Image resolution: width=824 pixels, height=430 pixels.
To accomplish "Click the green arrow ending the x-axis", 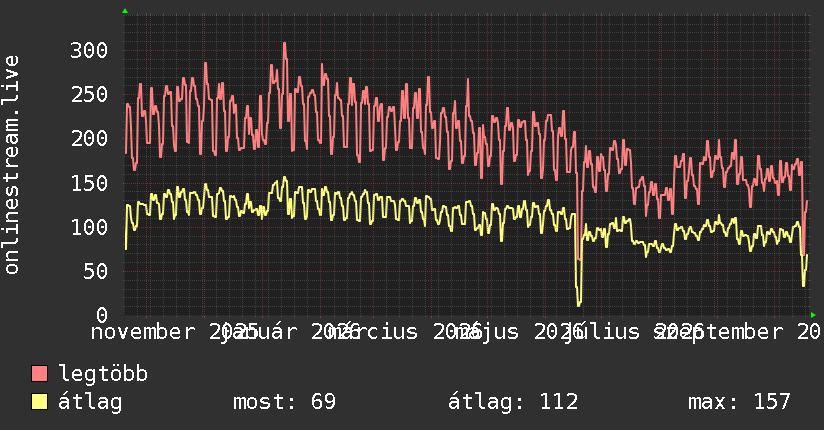I will (x=813, y=315).
